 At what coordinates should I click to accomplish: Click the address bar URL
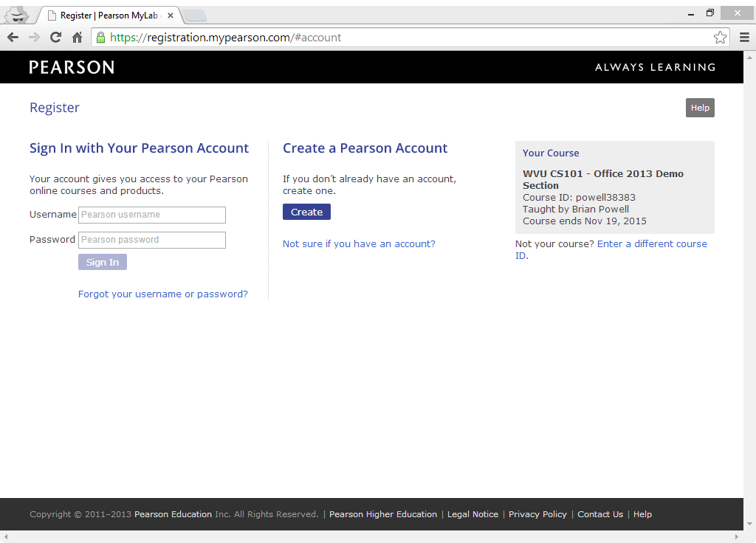pos(225,37)
